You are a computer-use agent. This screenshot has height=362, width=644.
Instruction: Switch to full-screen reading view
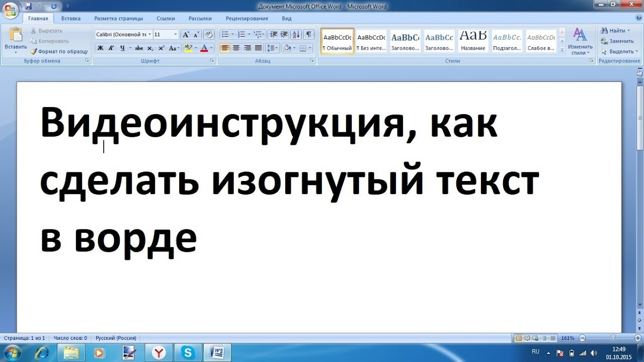click(x=527, y=338)
